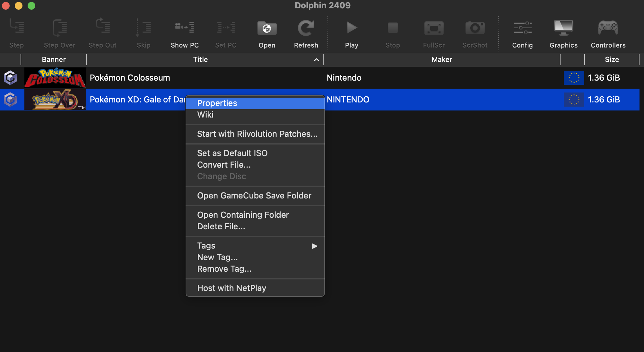Click the Europe flag on Pokémon XD row
The image size is (644, 352).
coord(574,100)
